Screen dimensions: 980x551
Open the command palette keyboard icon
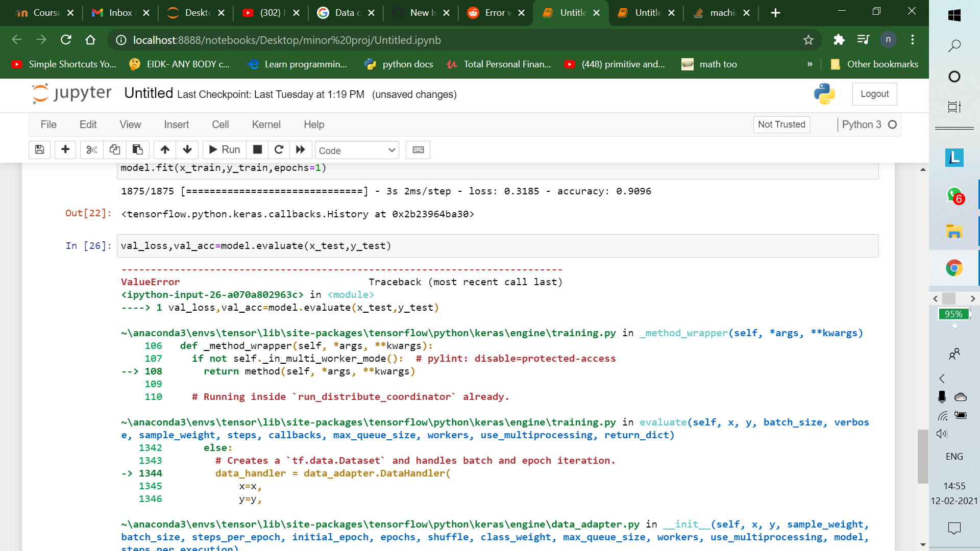[x=418, y=149]
